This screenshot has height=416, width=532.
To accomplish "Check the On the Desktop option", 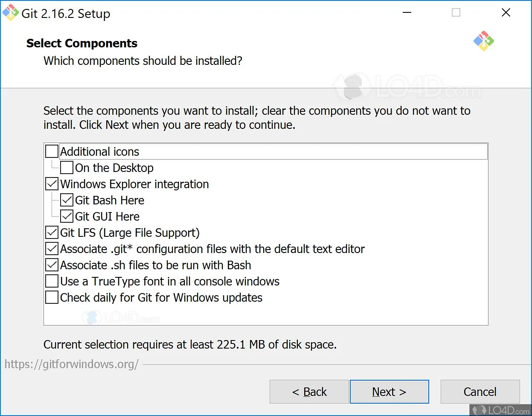I will 67,168.
